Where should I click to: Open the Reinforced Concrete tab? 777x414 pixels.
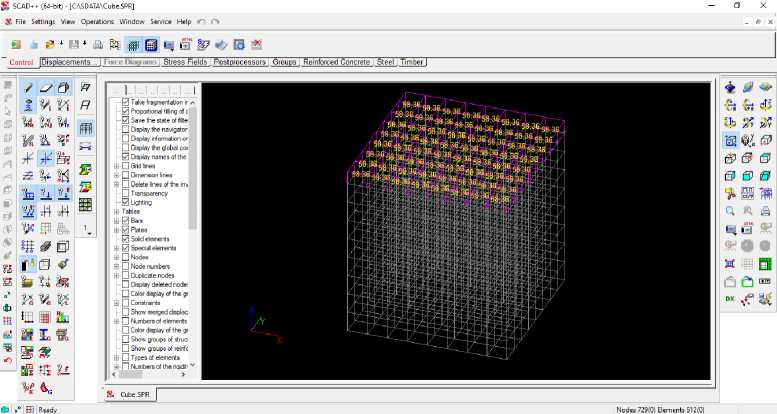[x=336, y=62]
